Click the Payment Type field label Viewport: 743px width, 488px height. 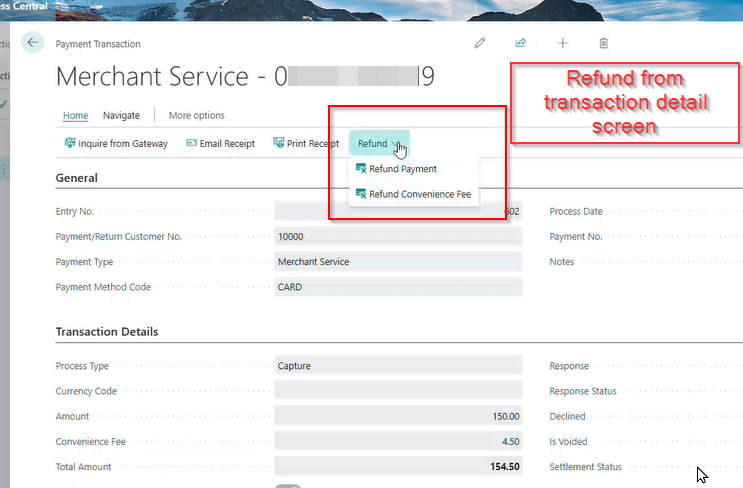(x=84, y=262)
